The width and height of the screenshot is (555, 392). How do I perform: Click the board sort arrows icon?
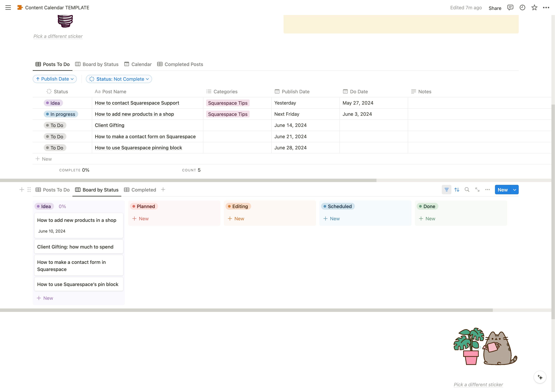pos(457,190)
